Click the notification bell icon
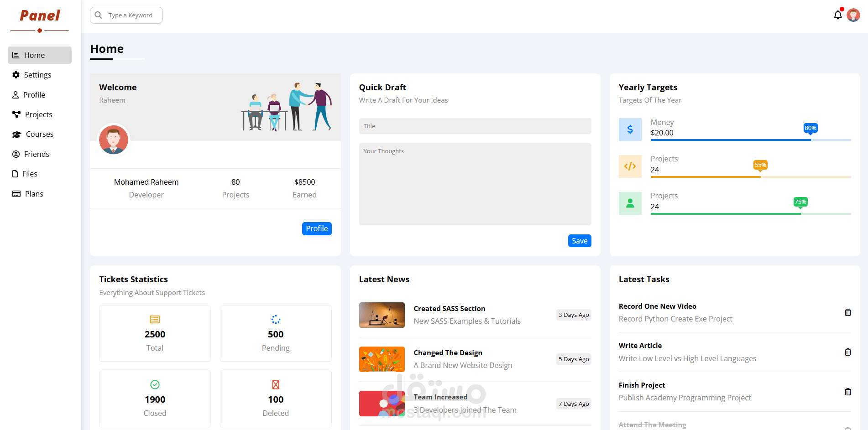868x430 pixels. pos(838,15)
